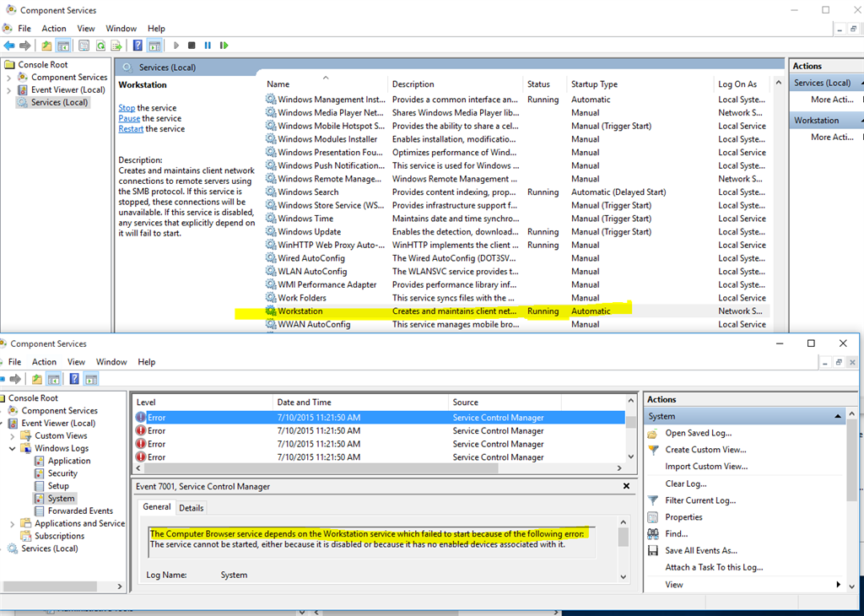Open the Action menu in Services window
The height and width of the screenshot is (616, 864).
tap(54, 29)
